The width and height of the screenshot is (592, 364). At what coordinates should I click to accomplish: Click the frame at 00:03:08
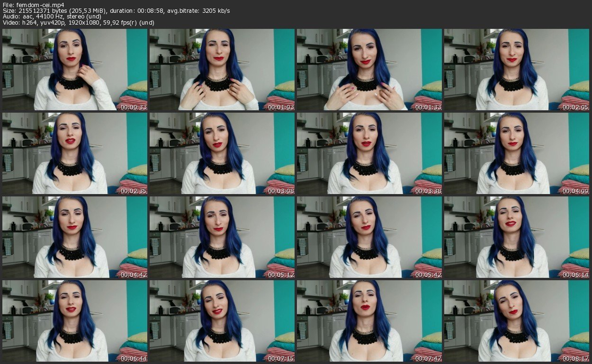222,153
